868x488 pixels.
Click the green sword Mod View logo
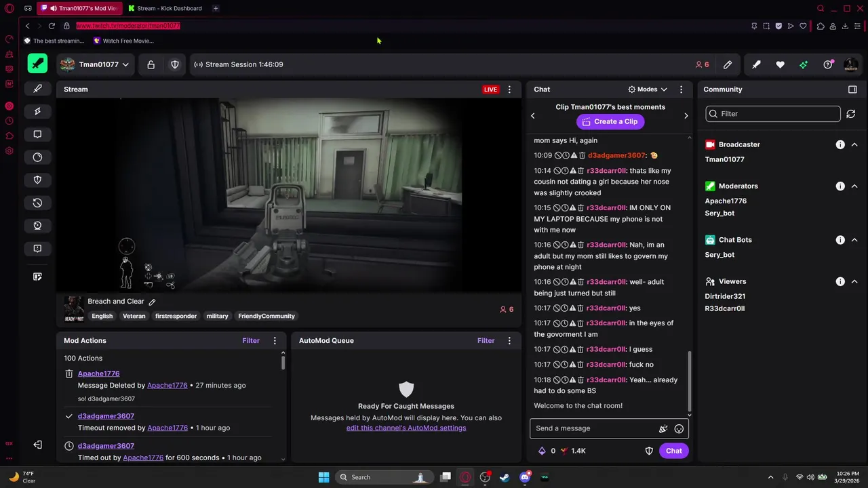[37, 64]
